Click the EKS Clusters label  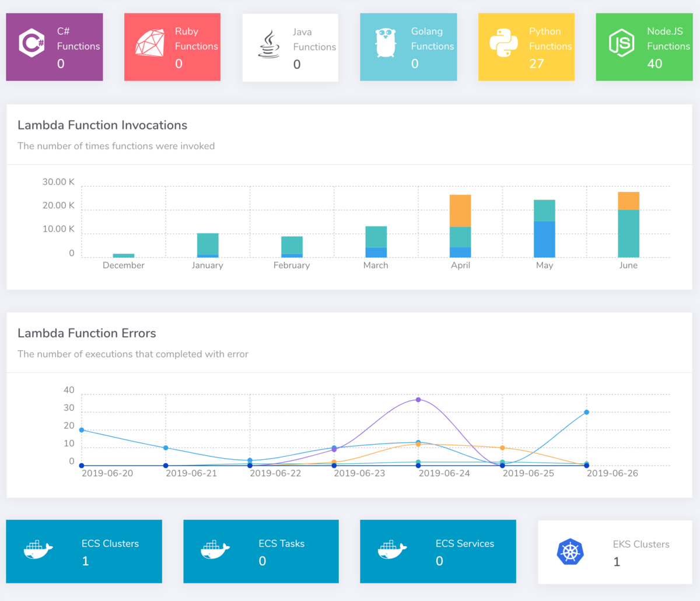[x=641, y=544]
